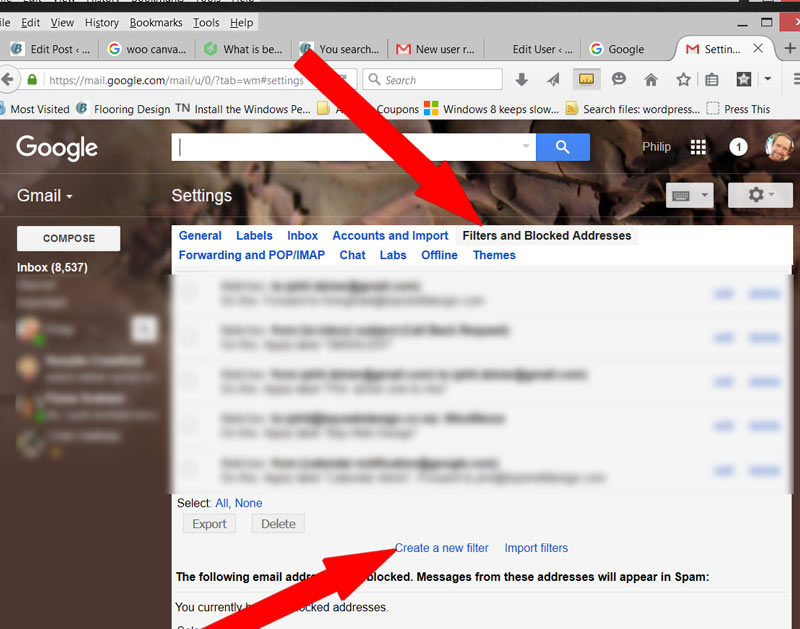
Task: Switch to the Accounts and Import tab
Action: coord(390,236)
